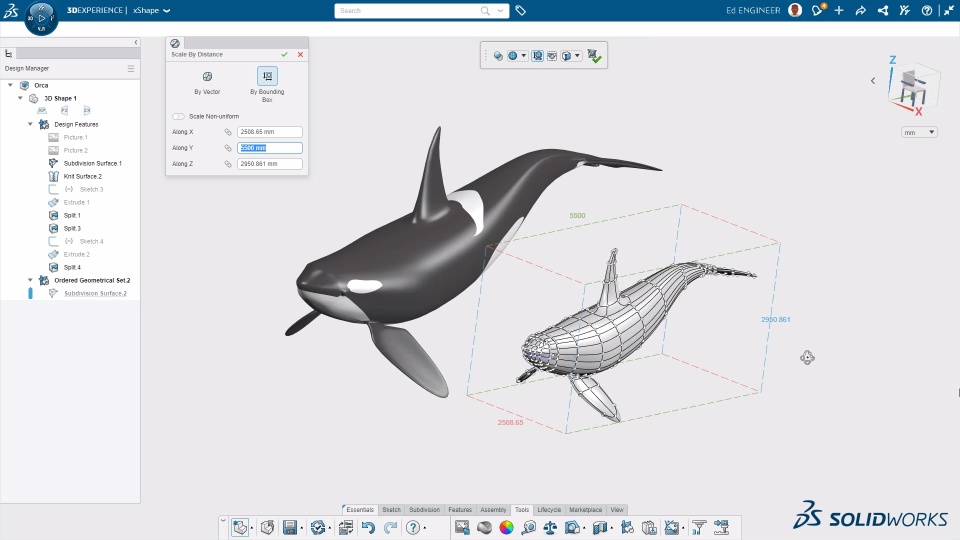Click the notifications icon with badge

(x=817, y=10)
